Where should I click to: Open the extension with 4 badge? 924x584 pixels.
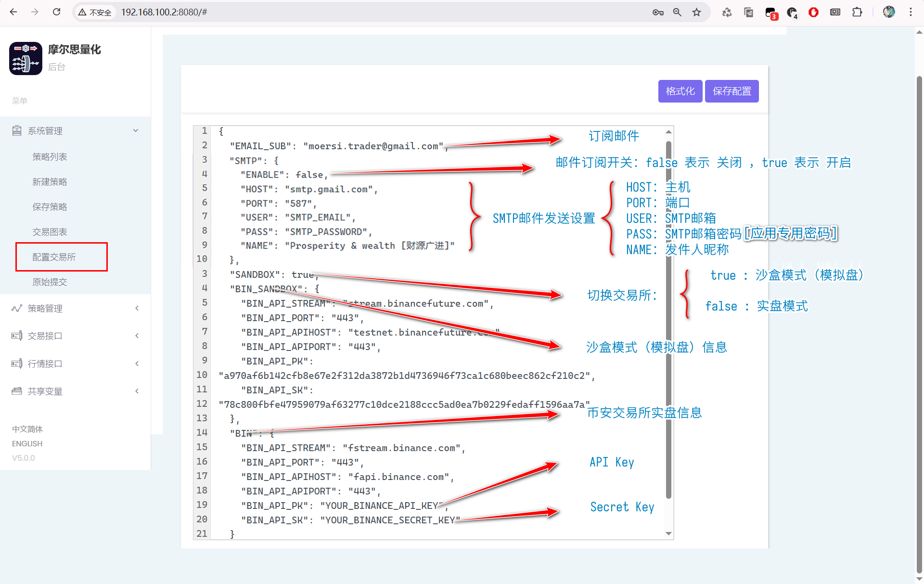click(792, 13)
